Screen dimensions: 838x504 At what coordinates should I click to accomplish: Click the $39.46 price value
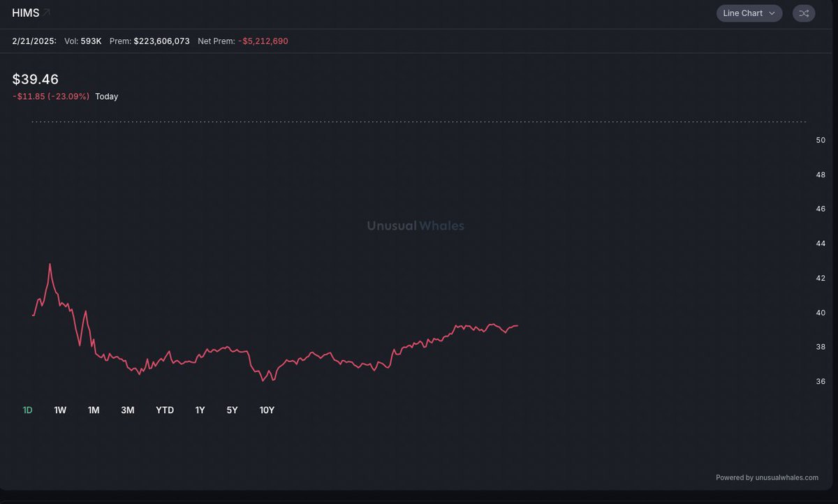36,80
